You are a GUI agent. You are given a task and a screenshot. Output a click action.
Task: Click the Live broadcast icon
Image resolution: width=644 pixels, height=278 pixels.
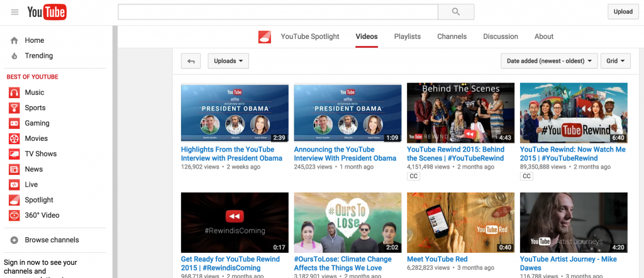14,185
